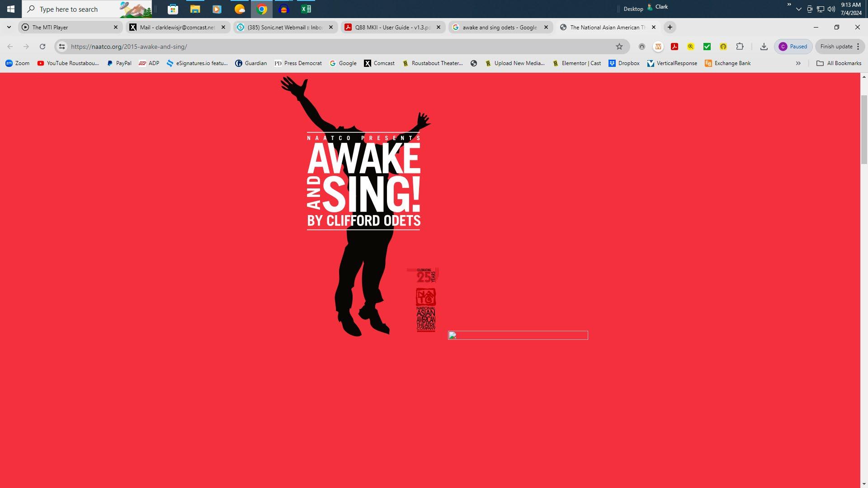Viewport: 868px width, 488px height.
Task: Open the All Bookmarks folder
Action: pos(839,63)
